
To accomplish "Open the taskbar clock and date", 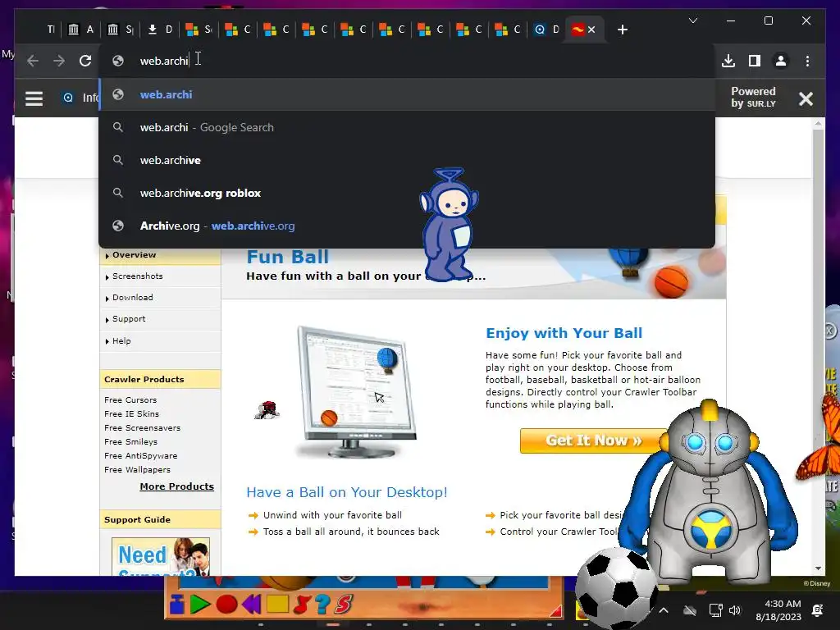I will [778, 610].
